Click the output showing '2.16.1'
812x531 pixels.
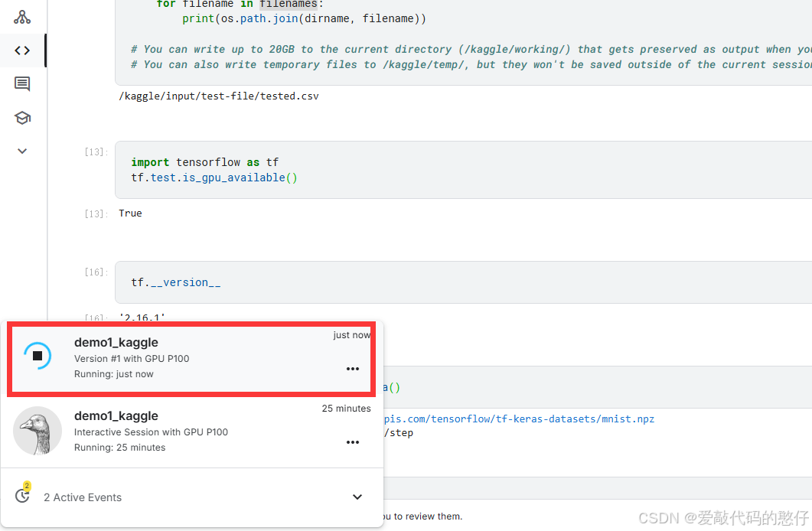pos(142,318)
